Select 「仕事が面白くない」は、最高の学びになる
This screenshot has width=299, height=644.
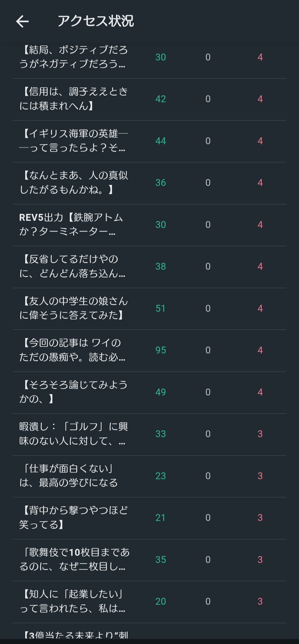pos(69,476)
